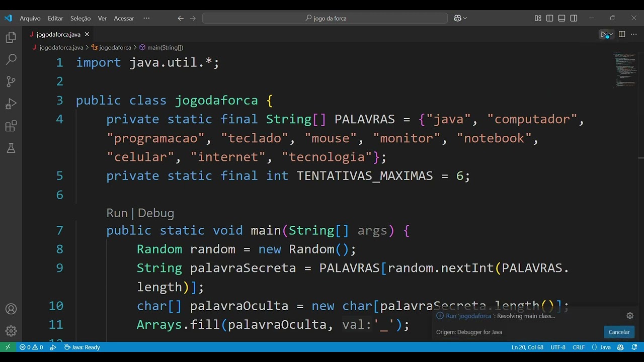
Task: Open the Run and Debug view
Action: (x=11, y=104)
